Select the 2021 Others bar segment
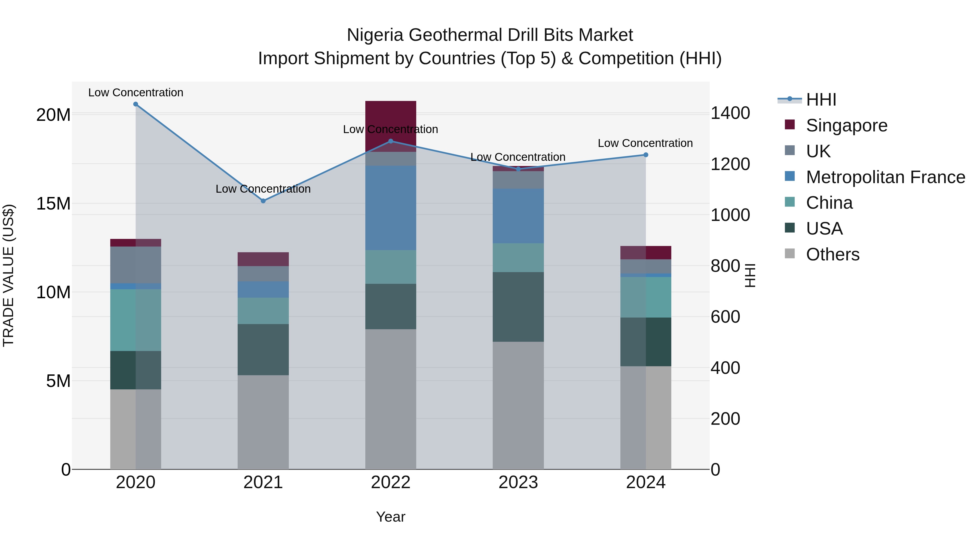 coord(263,422)
